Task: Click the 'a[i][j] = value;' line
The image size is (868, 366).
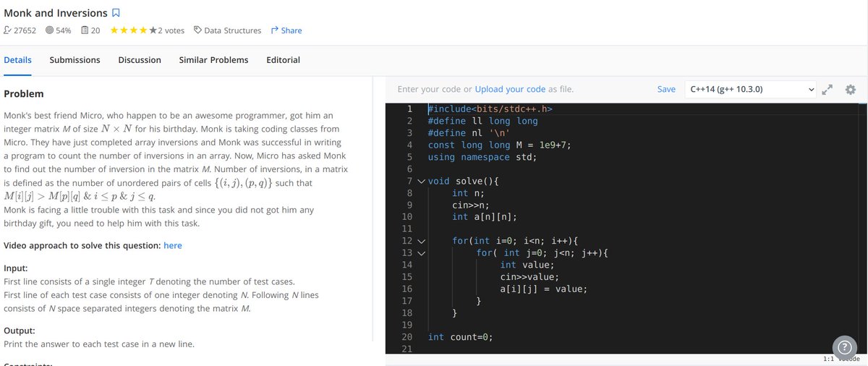Action: pos(544,289)
